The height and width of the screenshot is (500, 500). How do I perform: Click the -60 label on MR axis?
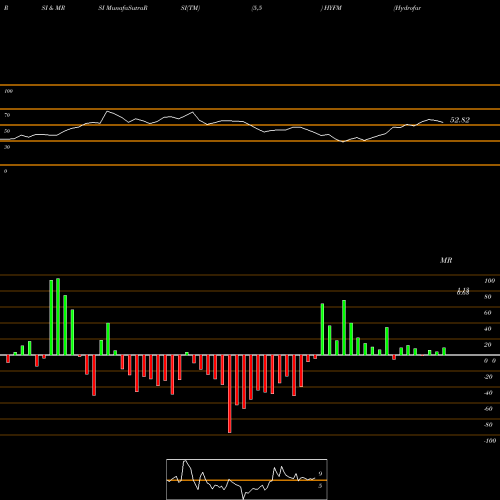tap(488, 409)
